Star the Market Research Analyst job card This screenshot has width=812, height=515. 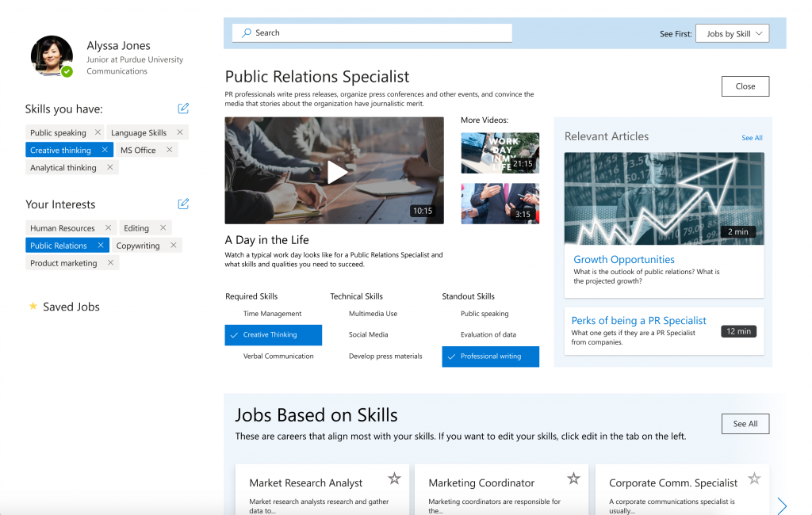point(394,479)
